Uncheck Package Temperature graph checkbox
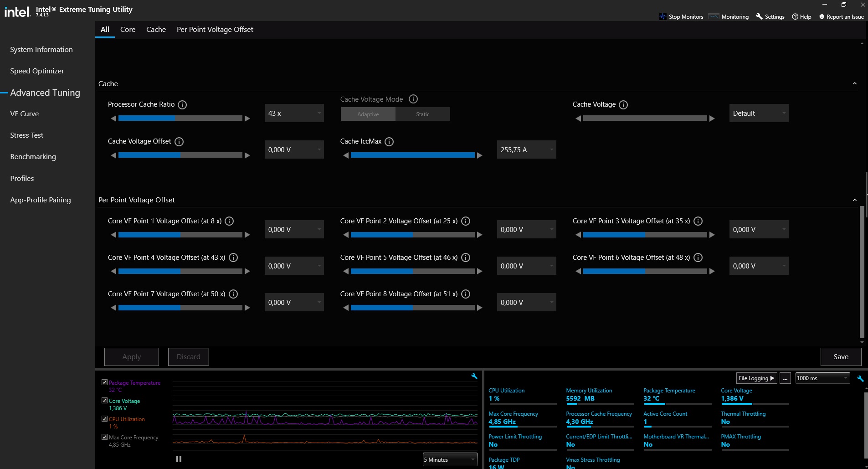868x469 pixels. (x=104, y=382)
